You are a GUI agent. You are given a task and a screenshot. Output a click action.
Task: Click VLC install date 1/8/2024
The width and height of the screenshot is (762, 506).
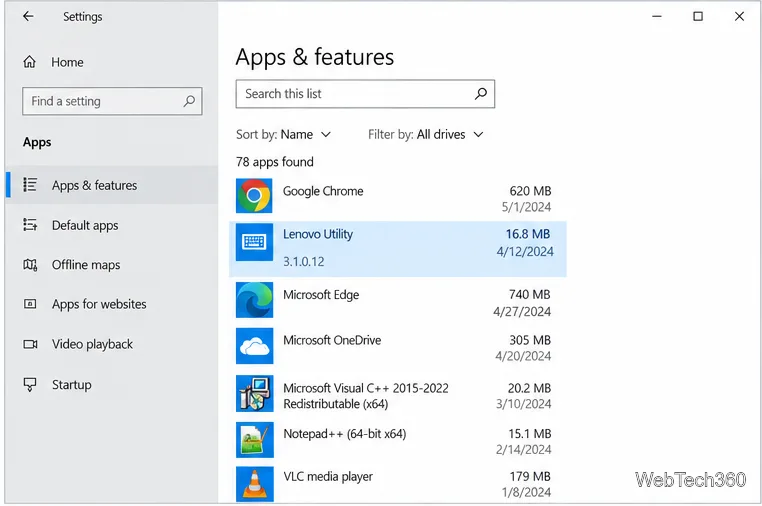(x=526, y=492)
